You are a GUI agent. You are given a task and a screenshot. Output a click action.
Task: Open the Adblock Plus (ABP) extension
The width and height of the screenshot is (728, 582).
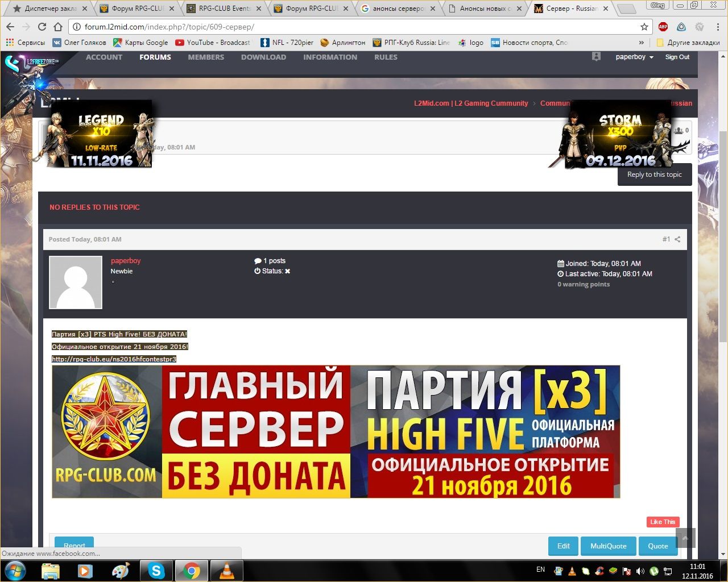pyautogui.click(x=663, y=27)
